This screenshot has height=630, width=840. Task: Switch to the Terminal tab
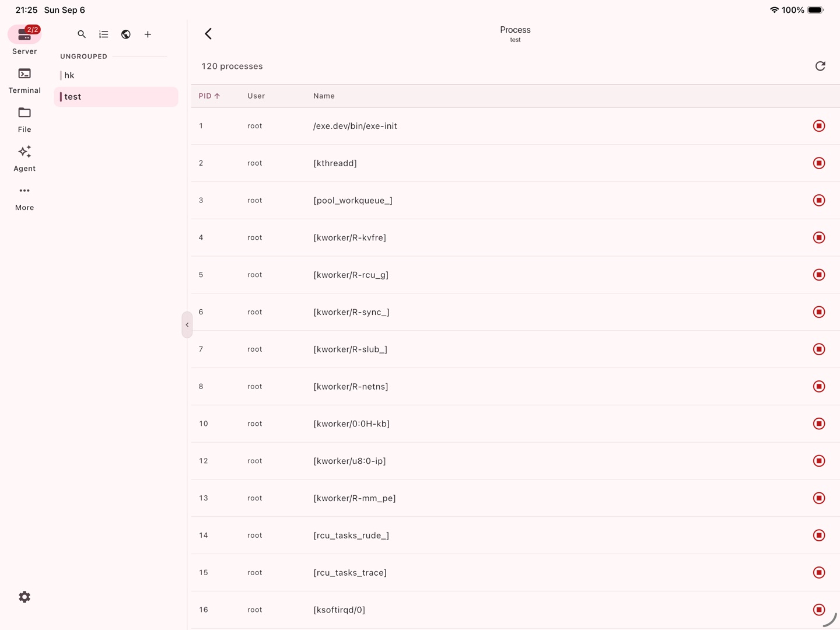click(24, 80)
